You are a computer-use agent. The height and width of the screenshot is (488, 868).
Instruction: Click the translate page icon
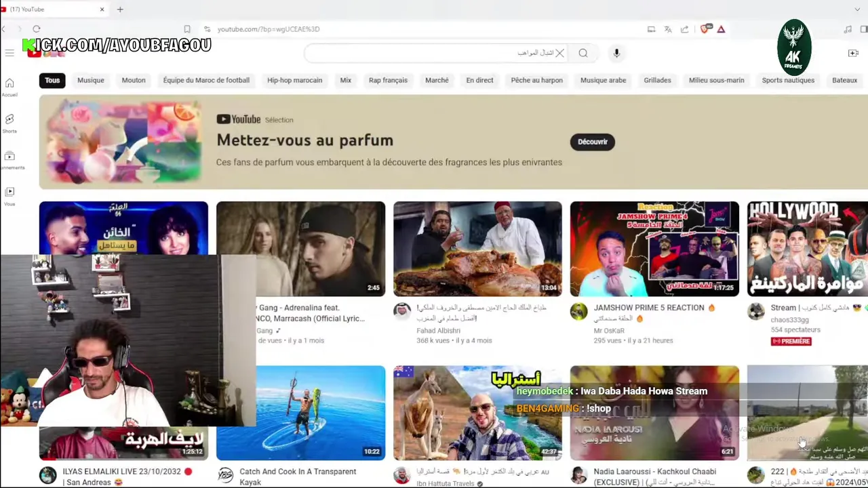[668, 29]
